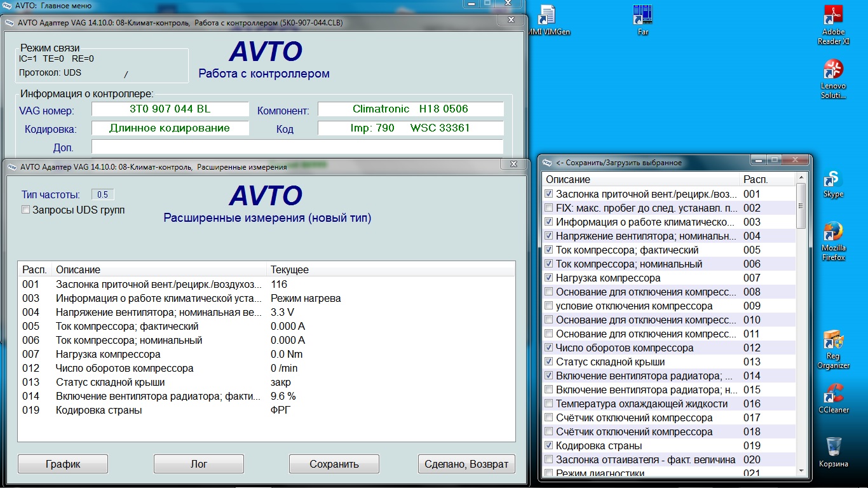Open Mozilla Firefox desktop icon
The image size is (868, 488).
tap(833, 233)
